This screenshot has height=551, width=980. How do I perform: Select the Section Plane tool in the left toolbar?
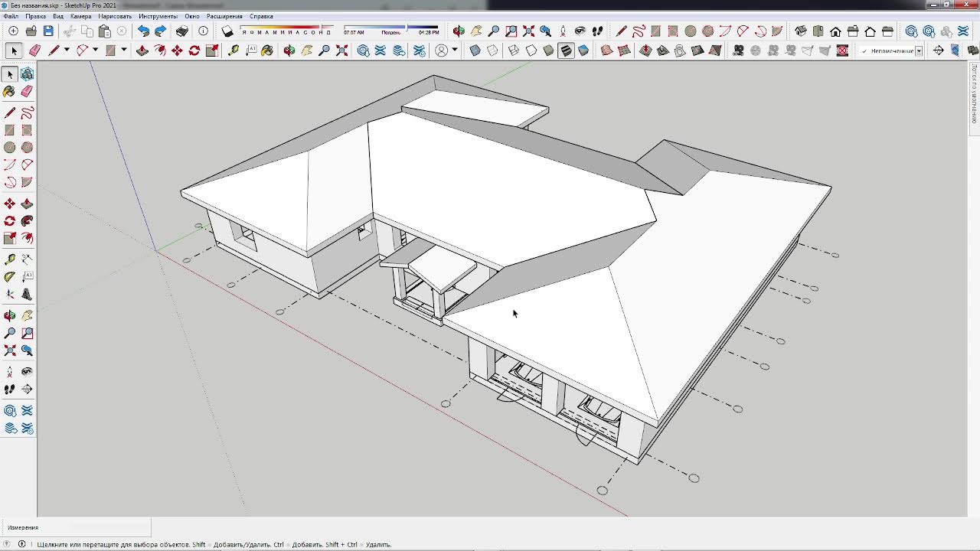click(x=27, y=390)
